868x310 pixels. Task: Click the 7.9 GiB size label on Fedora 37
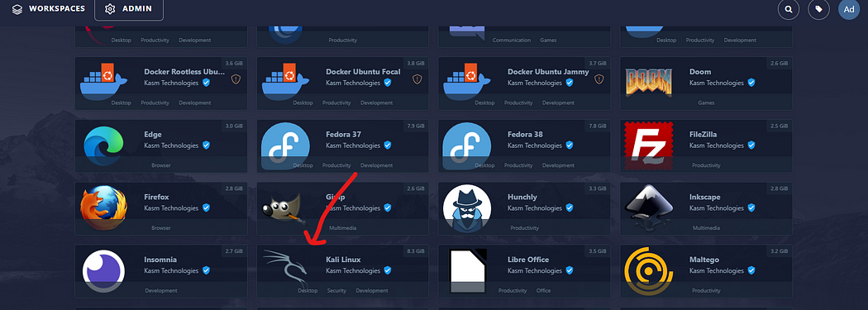coord(416,126)
